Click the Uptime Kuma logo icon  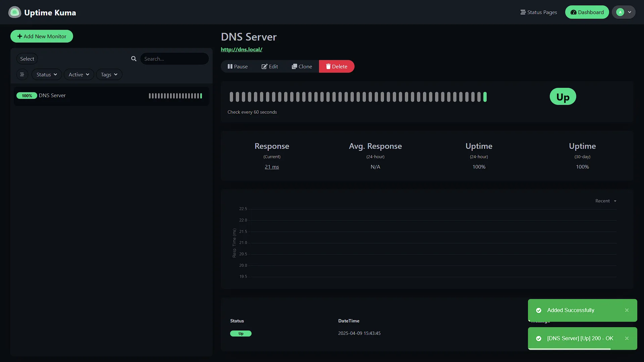coord(14,12)
